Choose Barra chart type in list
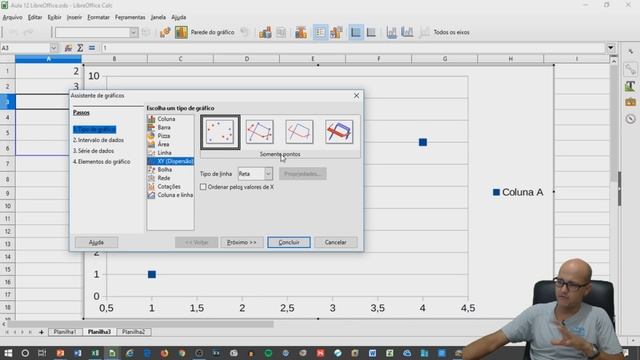The height and width of the screenshot is (360, 640). [164, 127]
